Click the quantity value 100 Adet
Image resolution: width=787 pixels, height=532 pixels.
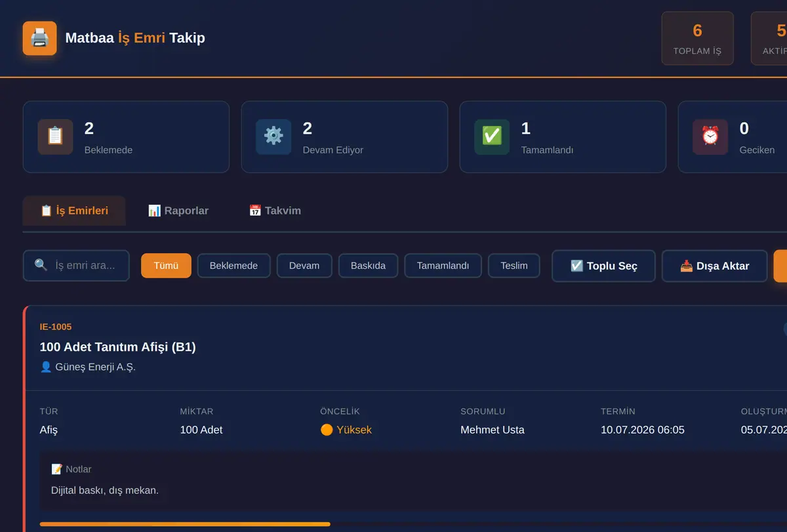[201, 430]
